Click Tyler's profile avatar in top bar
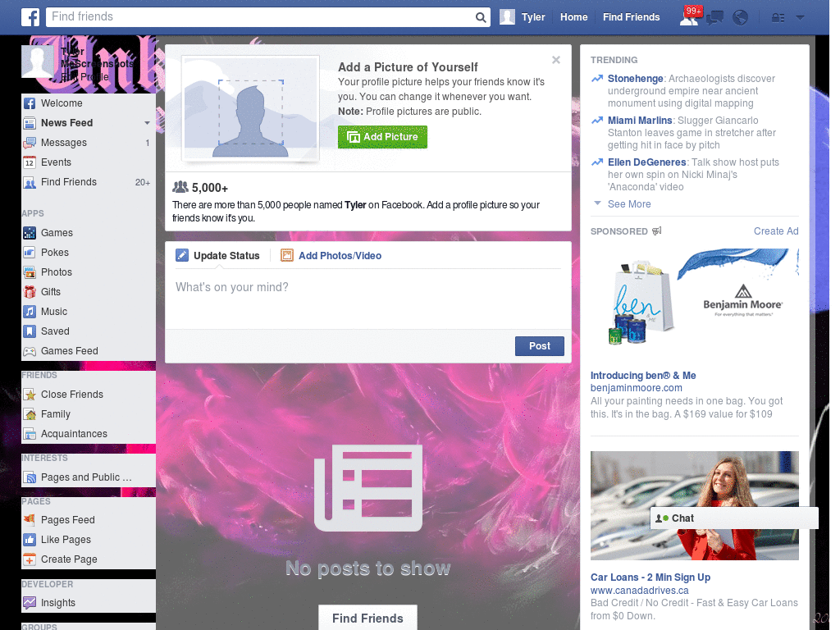The image size is (840, 630). coord(507,17)
